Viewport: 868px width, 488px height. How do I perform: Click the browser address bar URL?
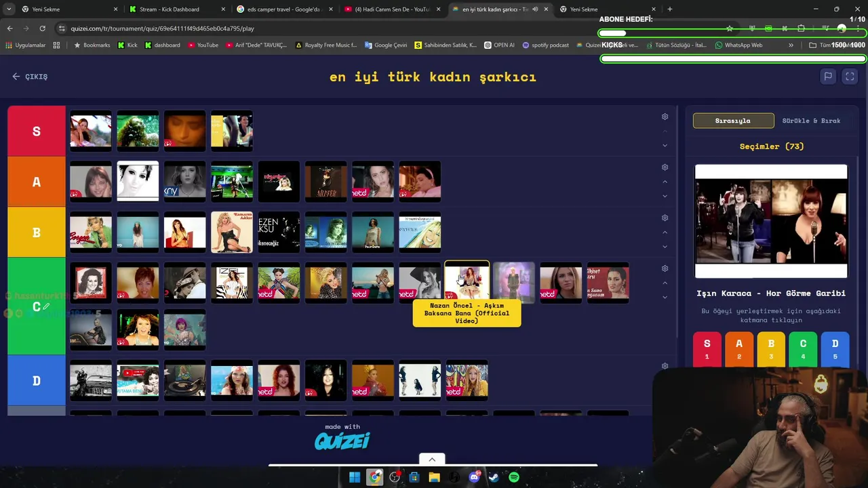(162, 28)
